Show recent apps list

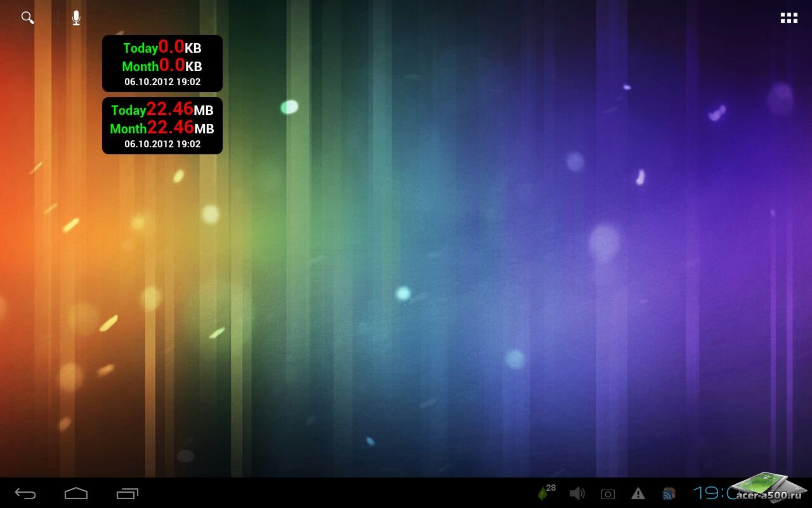click(128, 493)
